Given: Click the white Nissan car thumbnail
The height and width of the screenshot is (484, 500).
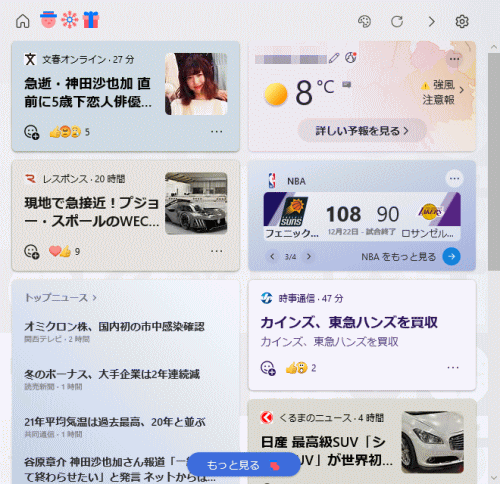Looking at the screenshot, I should click(432, 442).
